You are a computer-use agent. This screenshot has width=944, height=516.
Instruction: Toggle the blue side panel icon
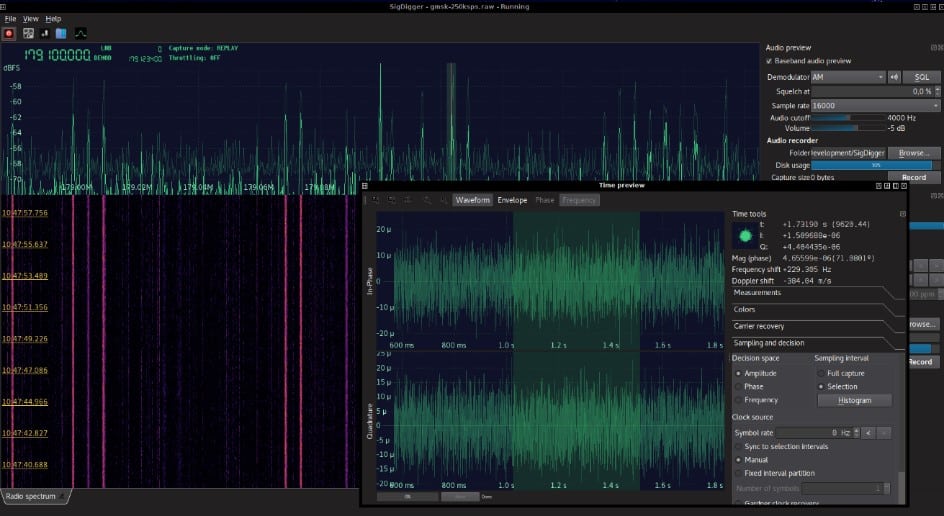61,34
